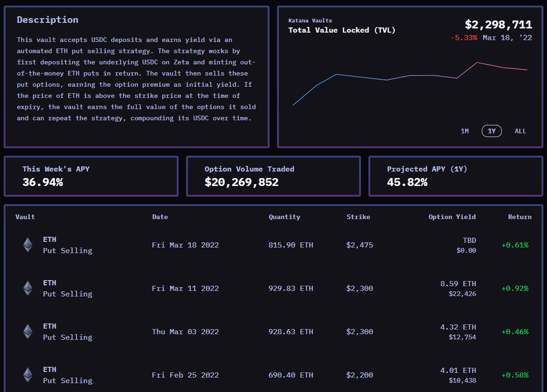Select the 1M chart time range
Image resolution: width=547 pixels, height=392 pixels.
coord(465,131)
